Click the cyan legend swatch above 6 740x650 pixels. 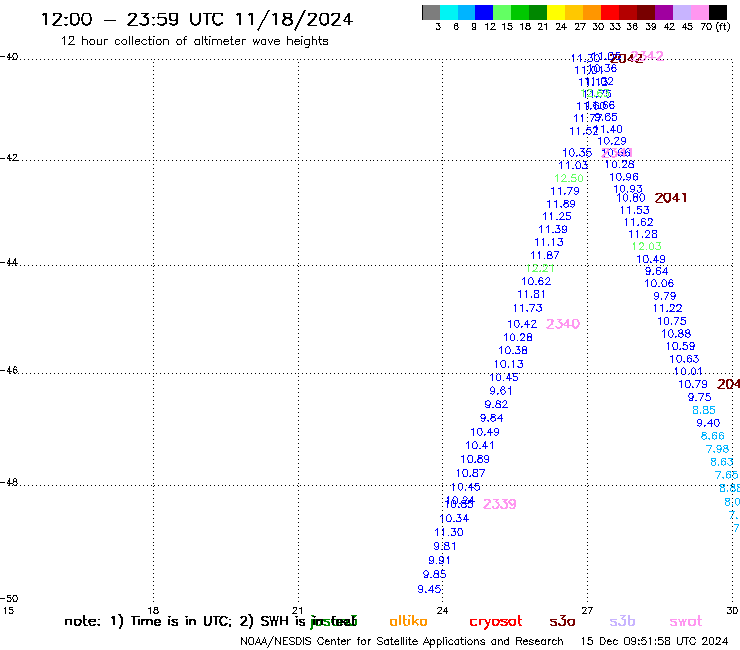[449, 12]
